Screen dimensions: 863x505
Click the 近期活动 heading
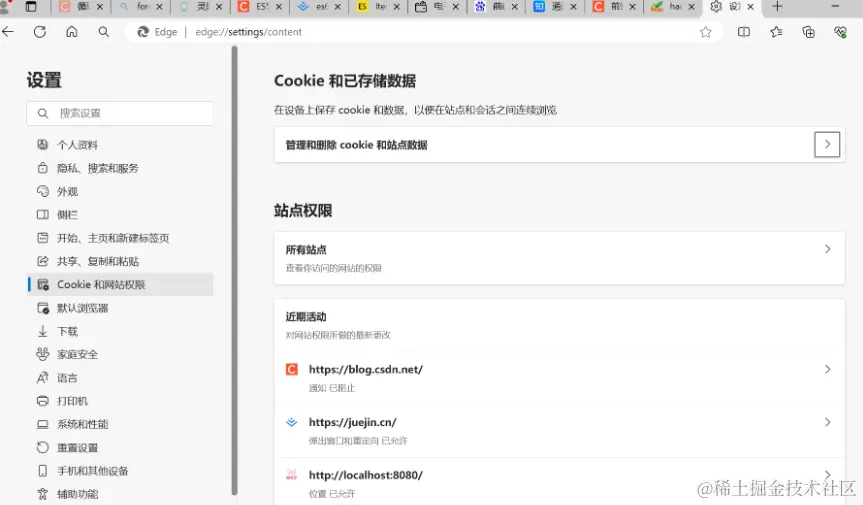(305, 317)
